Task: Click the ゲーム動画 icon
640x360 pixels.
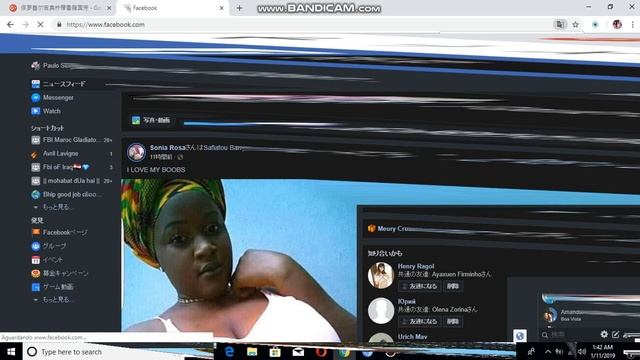Action: (x=36, y=287)
